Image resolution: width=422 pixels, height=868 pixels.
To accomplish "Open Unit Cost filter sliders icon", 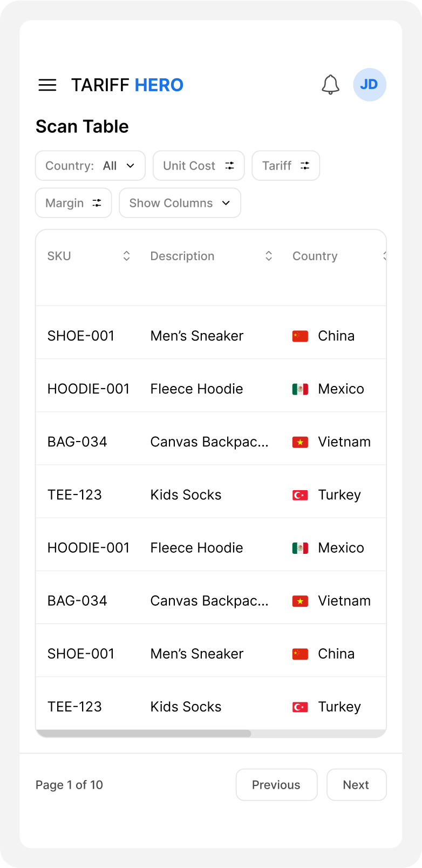I will [x=230, y=166].
